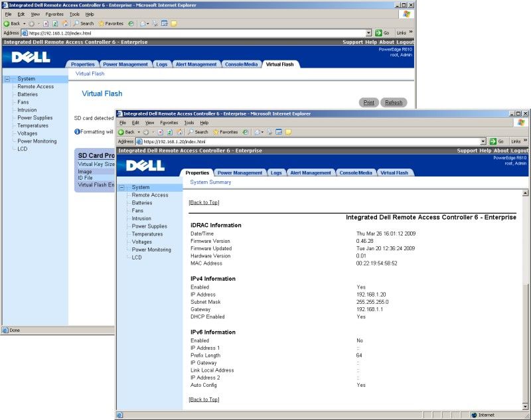The height and width of the screenshot is (420, 531).
Task: Open Back history dropdown in Virtual Flash window
Action: [24, 24]
